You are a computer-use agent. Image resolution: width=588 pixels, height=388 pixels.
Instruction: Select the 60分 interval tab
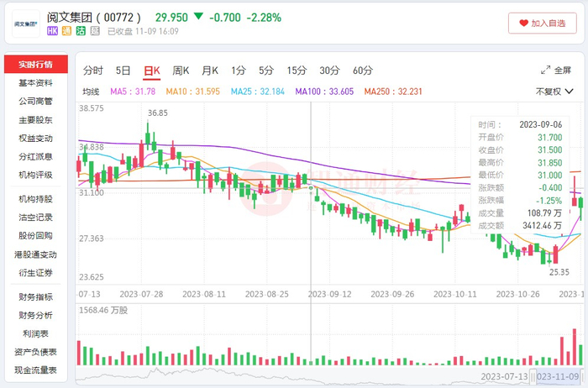click(x=363, y=71)
